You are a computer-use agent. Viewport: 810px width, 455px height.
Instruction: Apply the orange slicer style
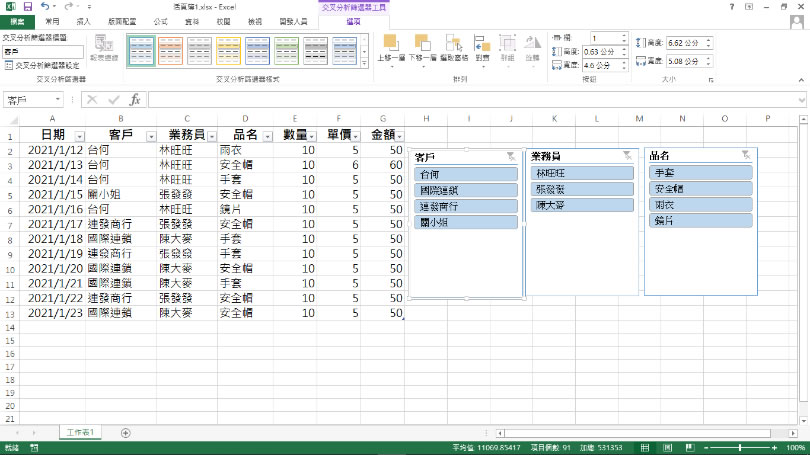click(170, 51)
